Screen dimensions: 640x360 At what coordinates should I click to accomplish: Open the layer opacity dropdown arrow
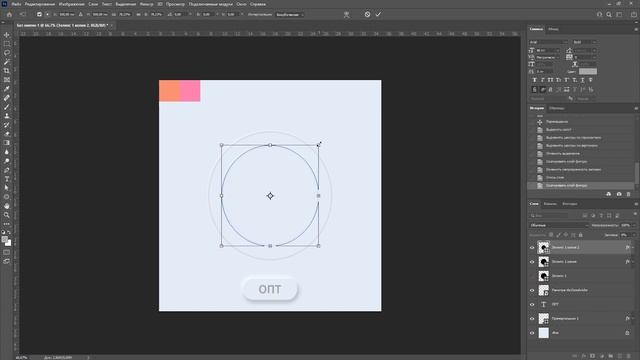coord(633,225)
